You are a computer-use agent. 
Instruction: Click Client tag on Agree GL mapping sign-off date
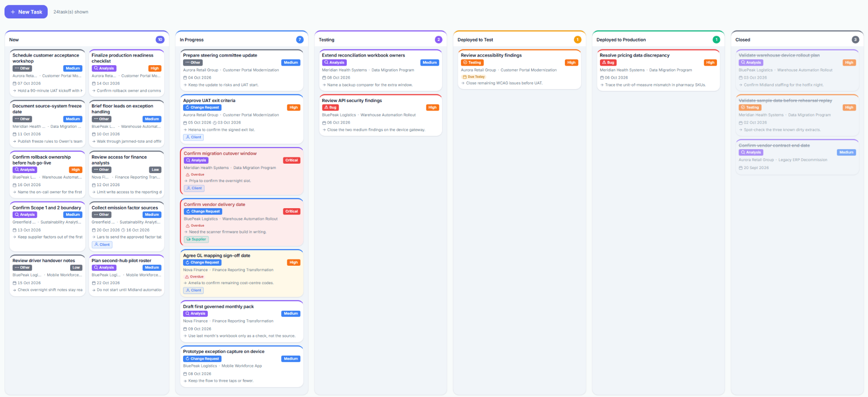click(x=193, y=290)
